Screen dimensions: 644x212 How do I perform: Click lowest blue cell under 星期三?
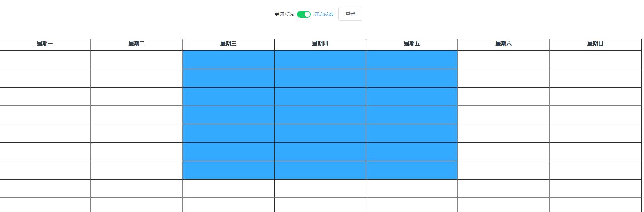tap(228, 170)
